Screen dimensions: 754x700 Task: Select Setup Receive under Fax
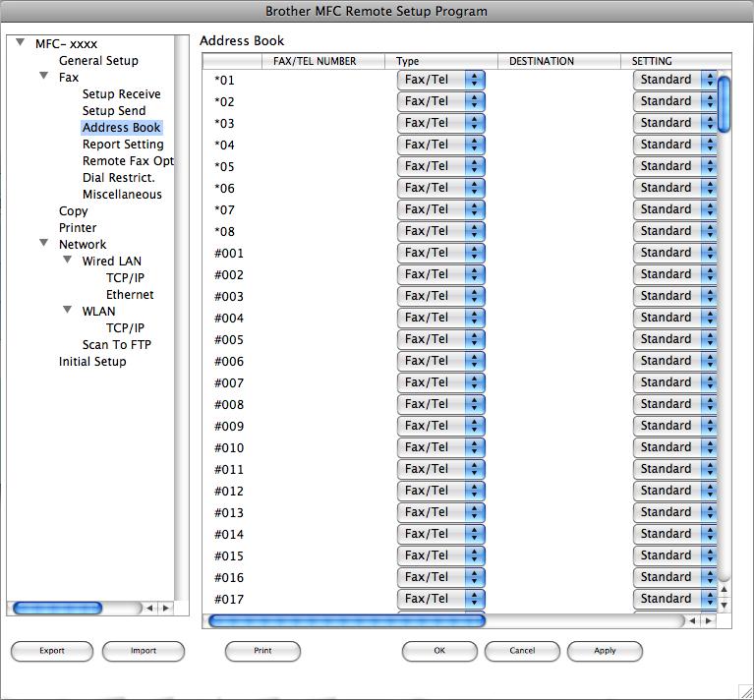point(121,93)
